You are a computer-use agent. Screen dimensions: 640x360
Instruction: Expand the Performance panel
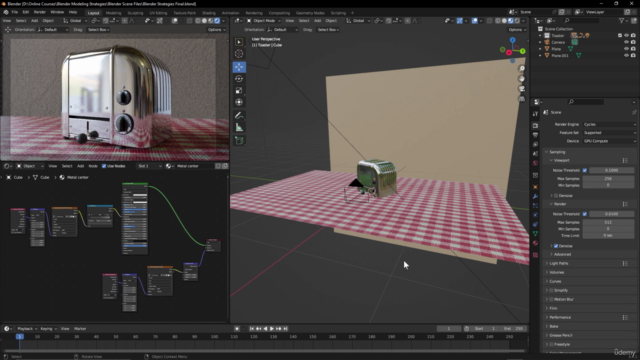point(560,317)
